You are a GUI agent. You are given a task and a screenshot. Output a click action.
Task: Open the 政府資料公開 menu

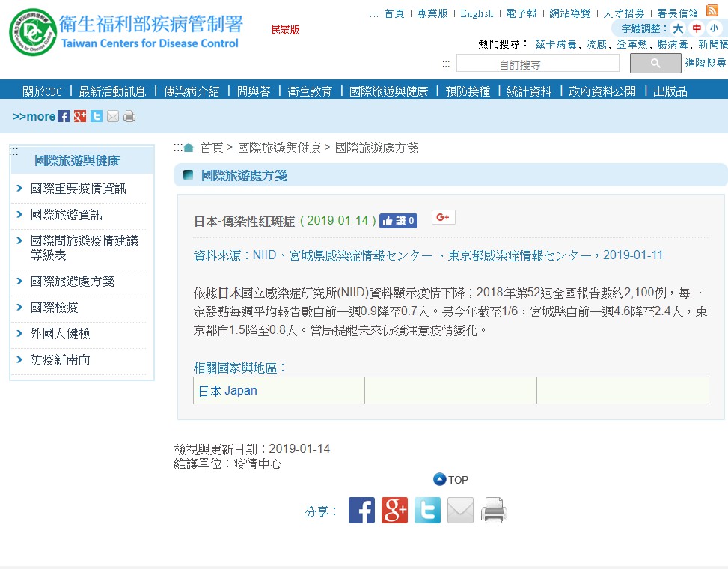point(602,91)
